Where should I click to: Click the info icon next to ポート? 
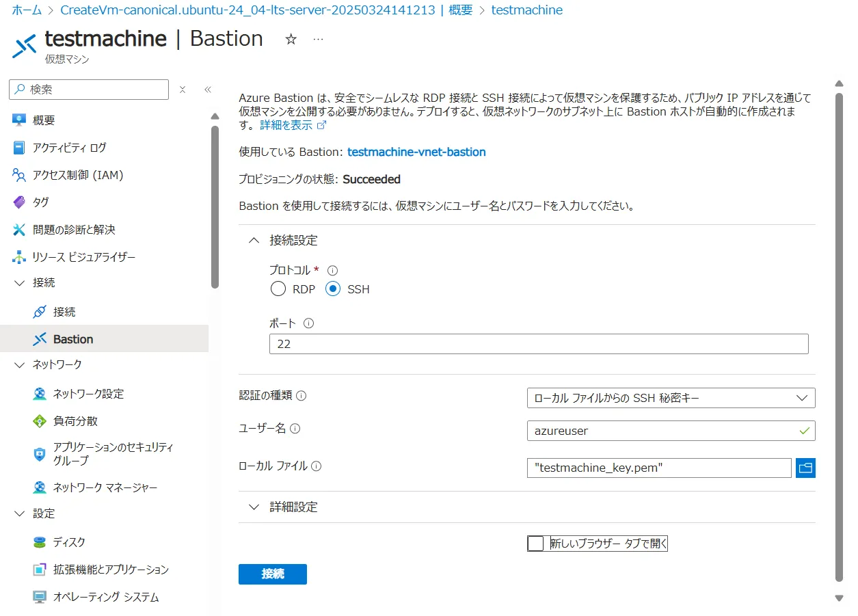pos(308,323)
